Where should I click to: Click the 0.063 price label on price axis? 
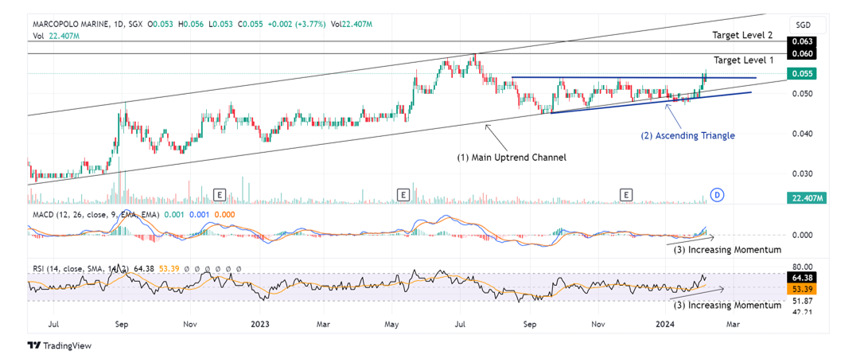(x=800, y=41)
